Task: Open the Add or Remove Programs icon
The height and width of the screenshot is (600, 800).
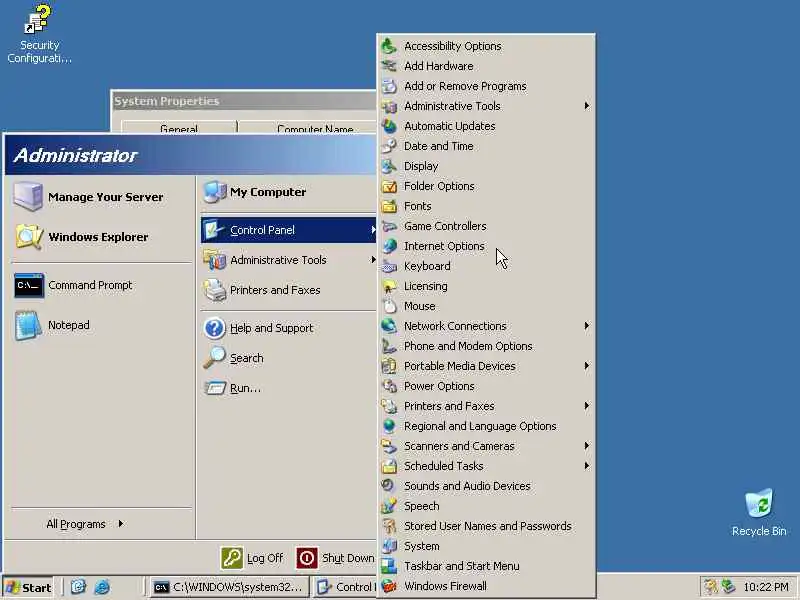Action: coord(389,86)
